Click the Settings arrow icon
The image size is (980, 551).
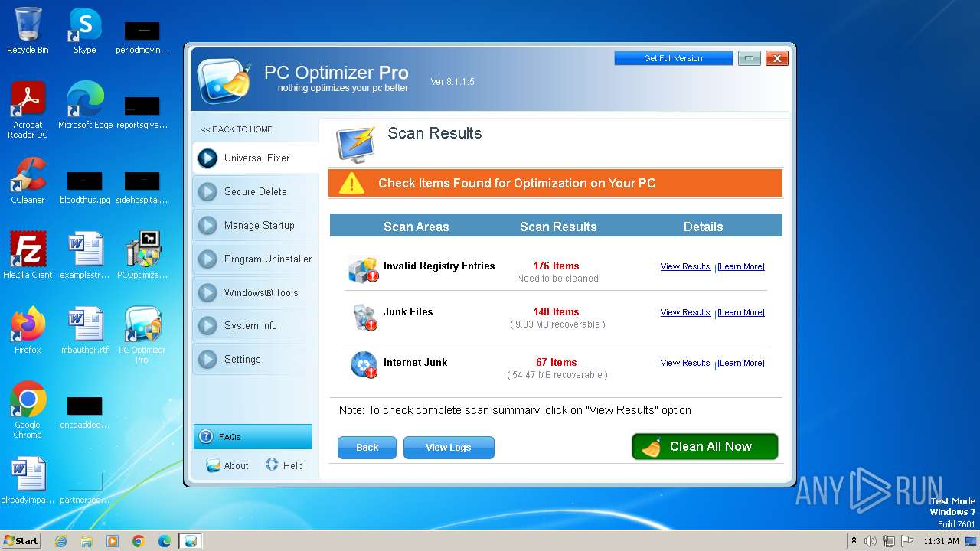tap(207, 359)
